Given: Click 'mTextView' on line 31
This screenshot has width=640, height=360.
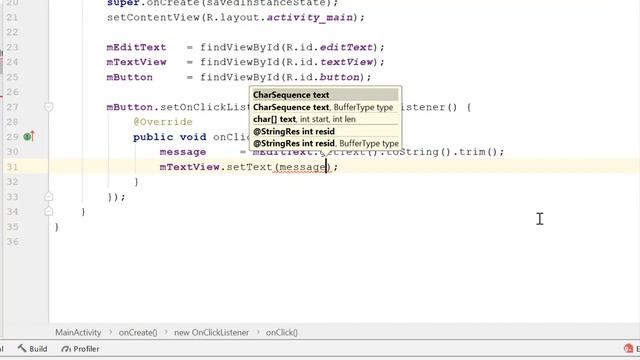Looking at the screenshot, I should click(x=189, y=167).
